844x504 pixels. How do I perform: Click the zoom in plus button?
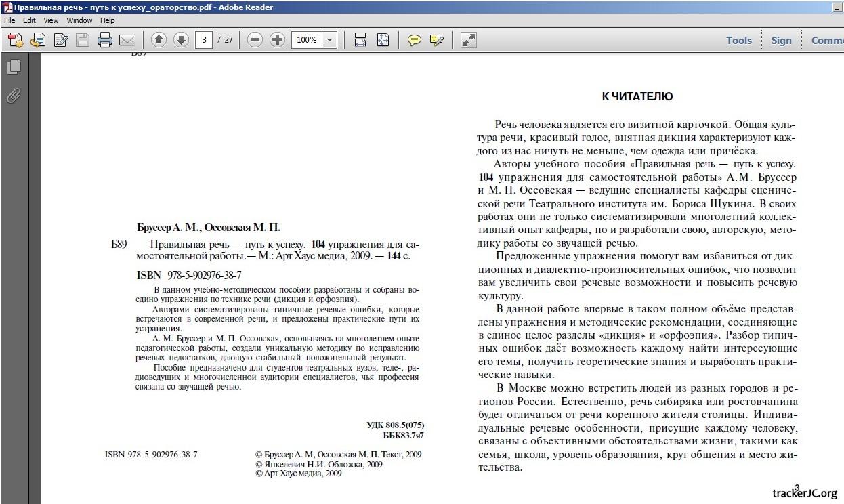tap(277, 40)
